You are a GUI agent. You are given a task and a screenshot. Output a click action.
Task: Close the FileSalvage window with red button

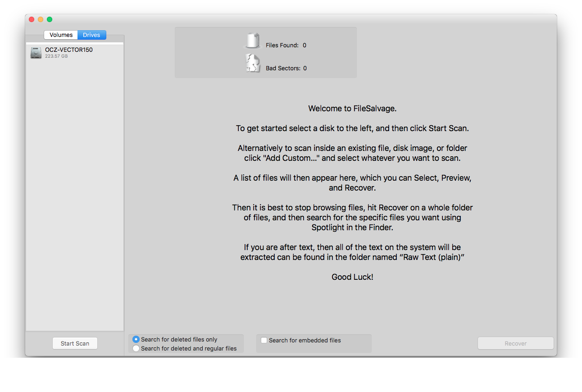[32, 19]
